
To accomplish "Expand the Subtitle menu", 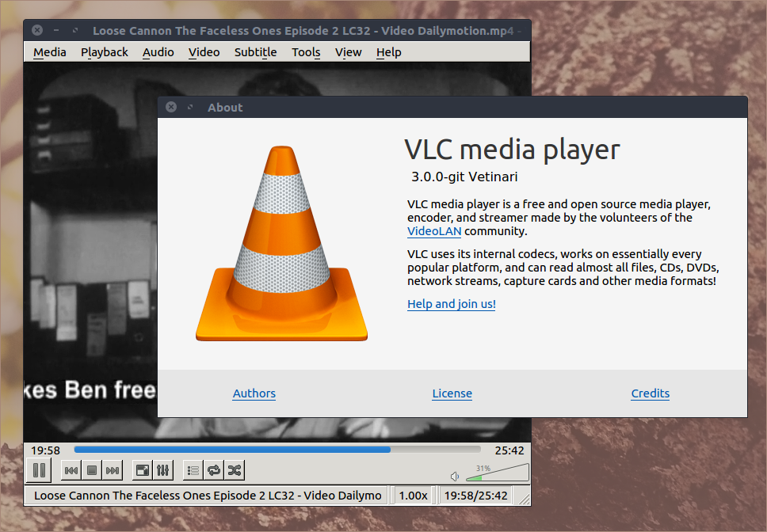I will coord(255,52).
